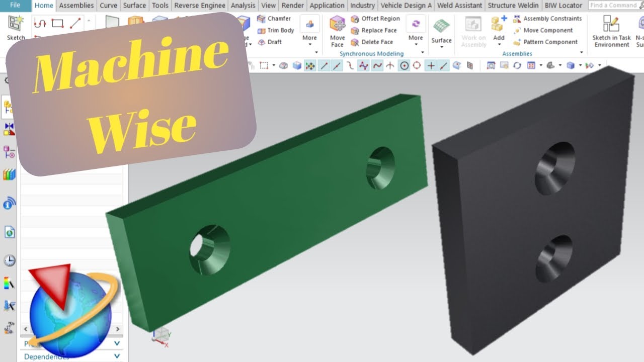This screenshot has height=362, width=644.
Task: Open the Add component dropdown arrow
Action: (x=499, y=45)
